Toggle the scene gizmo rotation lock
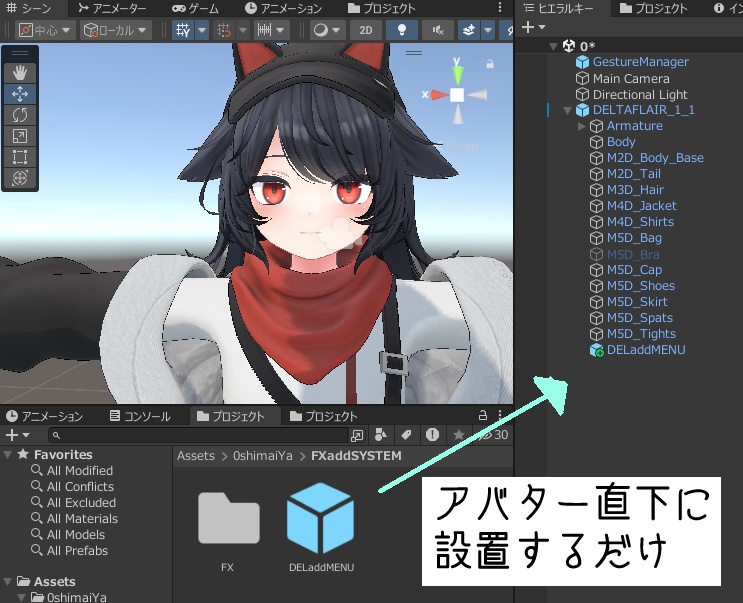The image size is (743, 603). click(490, 63)
